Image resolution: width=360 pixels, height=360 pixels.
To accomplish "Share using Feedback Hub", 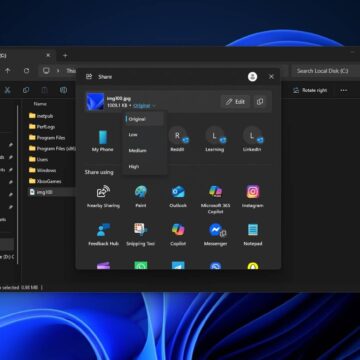I will [103, 235].
